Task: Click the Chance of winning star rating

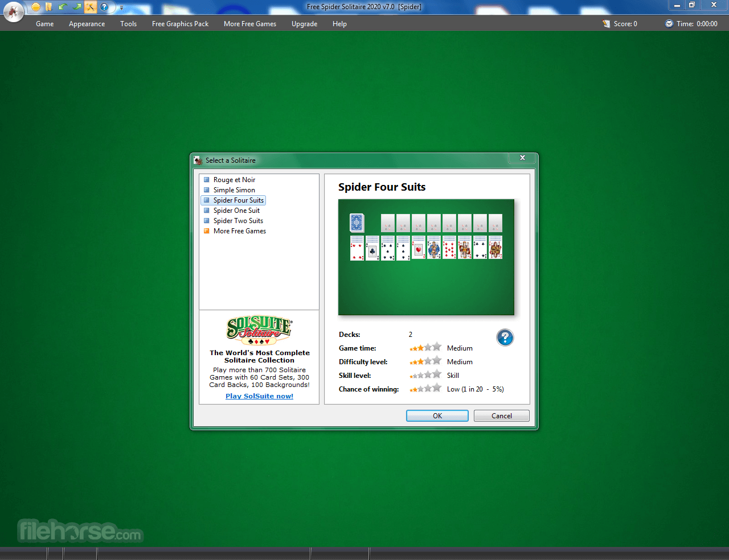Action: click(x=425, y=388)
